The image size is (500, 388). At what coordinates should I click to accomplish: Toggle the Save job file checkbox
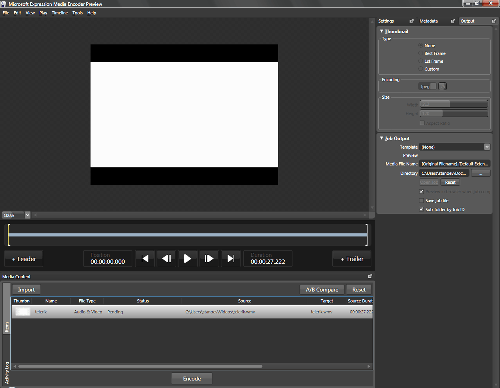click(422, 201)
